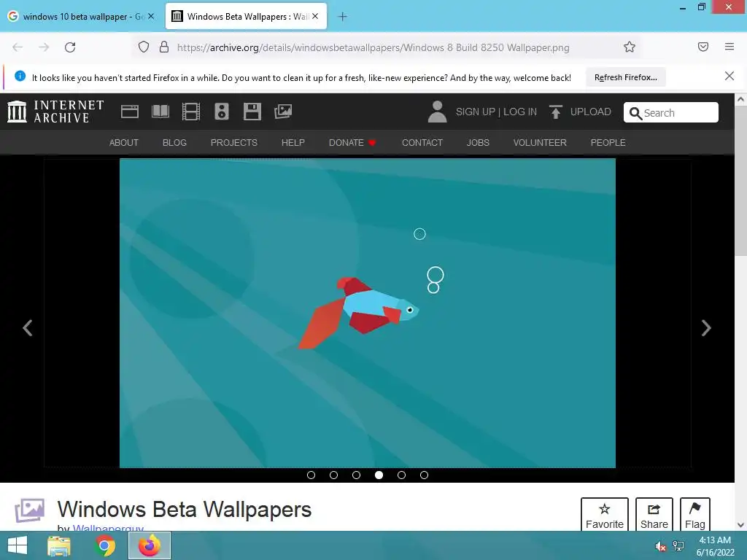Open the network tray icon

point(678,546)
